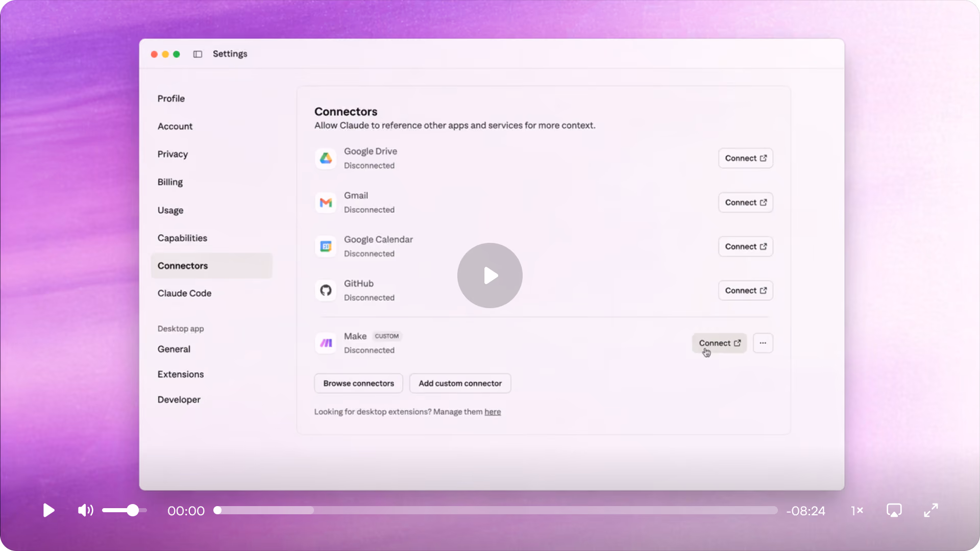The height and width of the screenshot is (551, 980).
Task: Open Capabilities settings
Action: point(182,238)
